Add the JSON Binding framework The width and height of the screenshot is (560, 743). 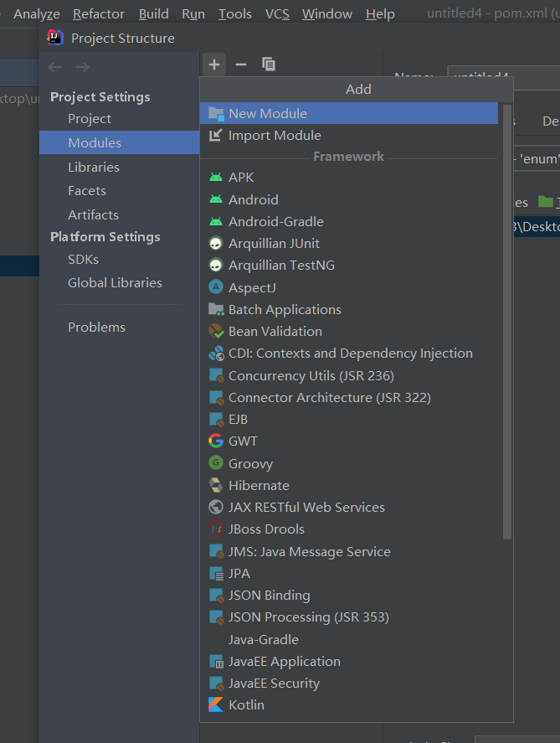349,596
